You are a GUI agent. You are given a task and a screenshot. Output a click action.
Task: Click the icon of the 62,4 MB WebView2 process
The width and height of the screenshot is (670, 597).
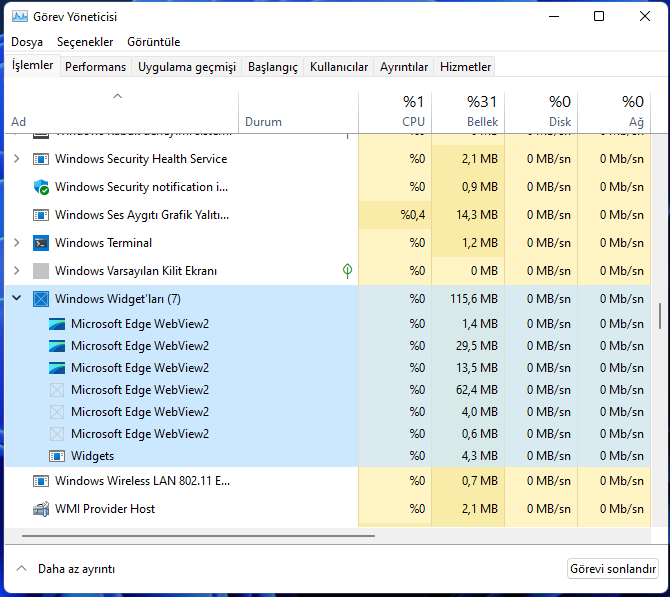click(57, 390)
